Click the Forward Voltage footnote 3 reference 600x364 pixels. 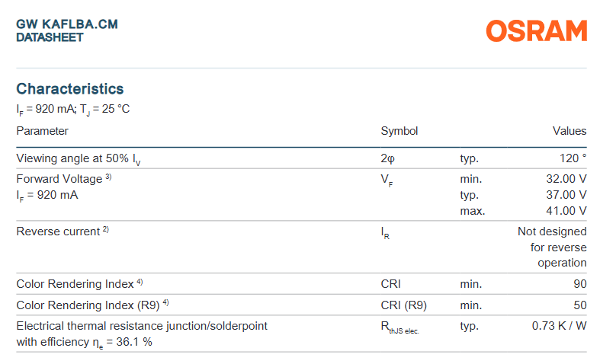coord(109,177)
